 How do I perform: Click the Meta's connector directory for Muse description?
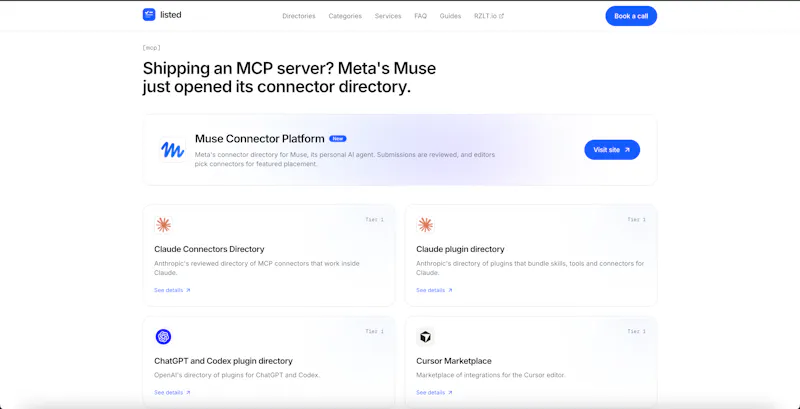pyautogui.click(x=345, y=159)
